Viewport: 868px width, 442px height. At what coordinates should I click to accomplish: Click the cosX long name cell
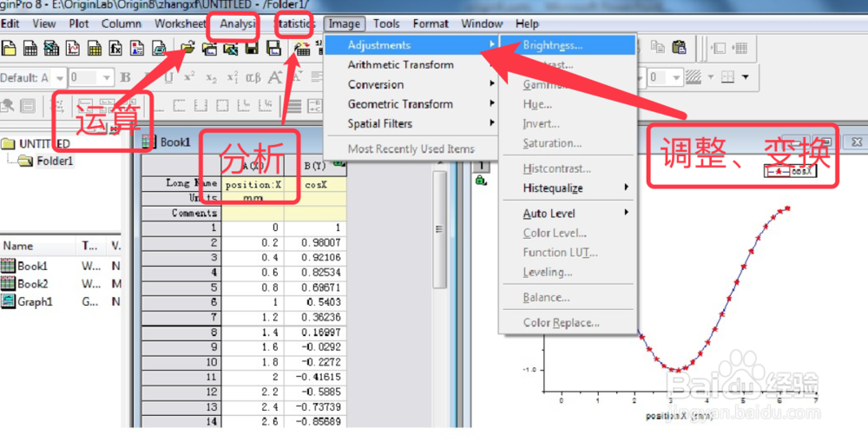[316, 184]
